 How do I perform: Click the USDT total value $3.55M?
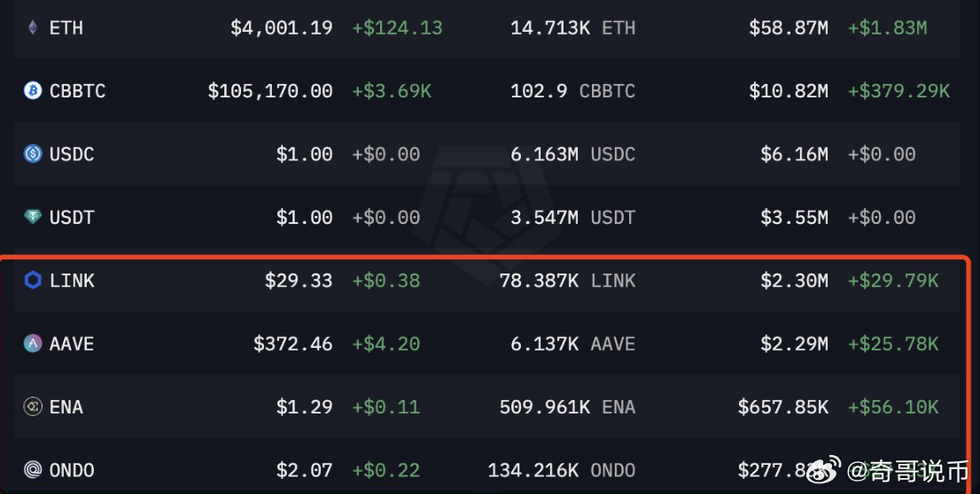794,217
